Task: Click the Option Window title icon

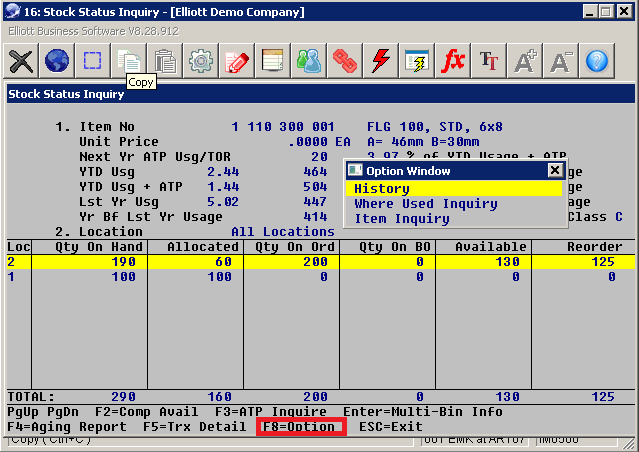Action: click(x=355, y=170)
